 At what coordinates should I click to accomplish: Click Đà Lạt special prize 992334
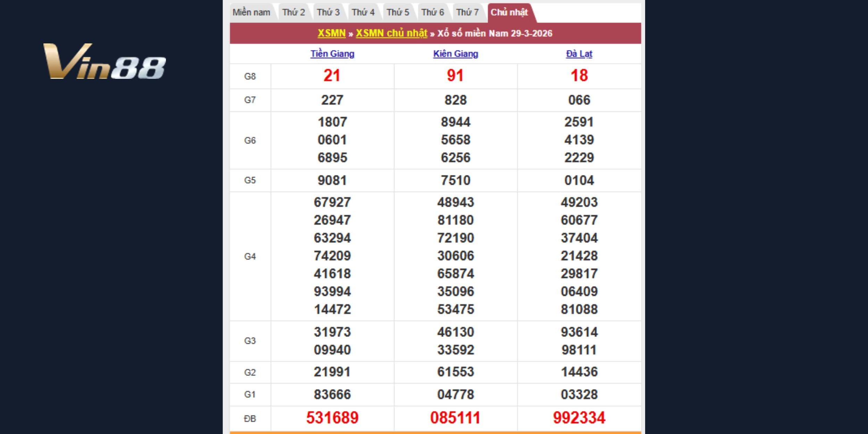coord(579,418)
